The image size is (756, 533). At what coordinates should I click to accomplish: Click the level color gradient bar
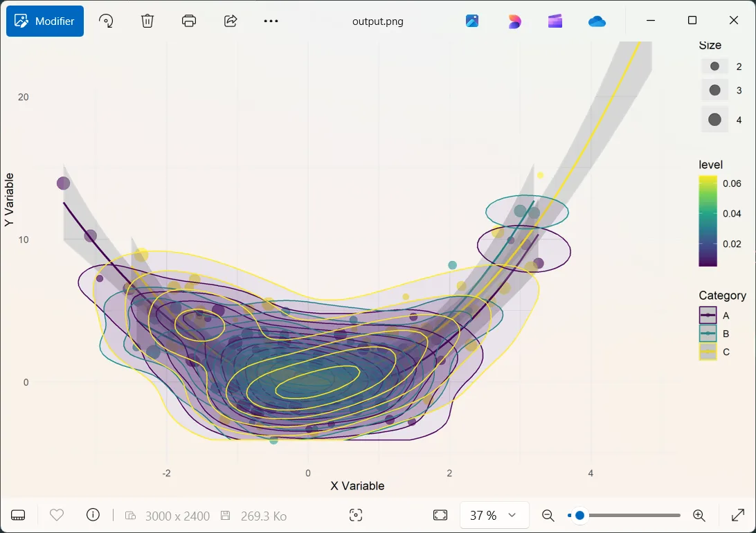(708, 221)
